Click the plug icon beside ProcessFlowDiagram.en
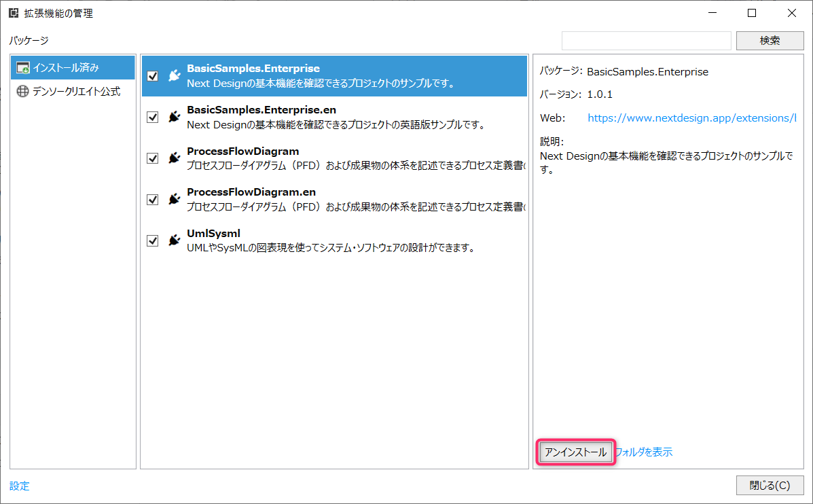Screen dimensions: 813x504 (174, 199)
